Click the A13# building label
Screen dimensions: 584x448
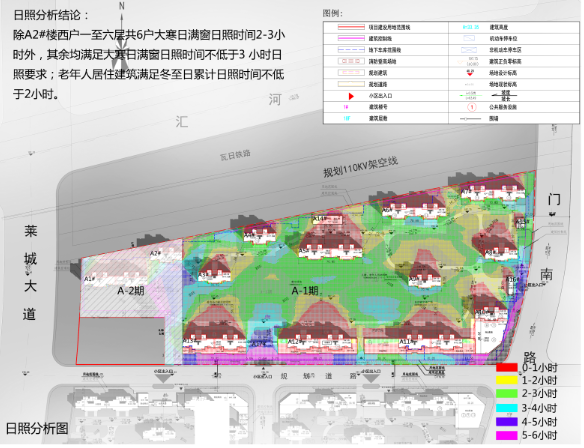(x=189, y=341)
